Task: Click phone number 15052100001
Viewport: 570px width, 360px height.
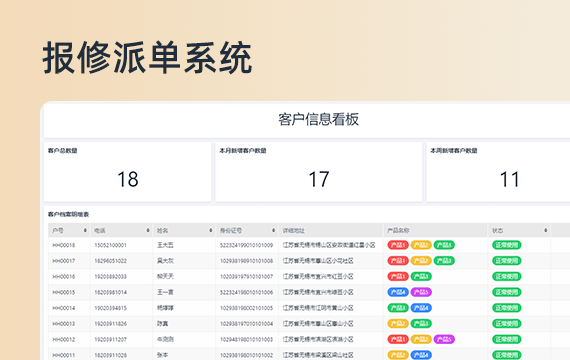Action: click(x=111, y=245)
